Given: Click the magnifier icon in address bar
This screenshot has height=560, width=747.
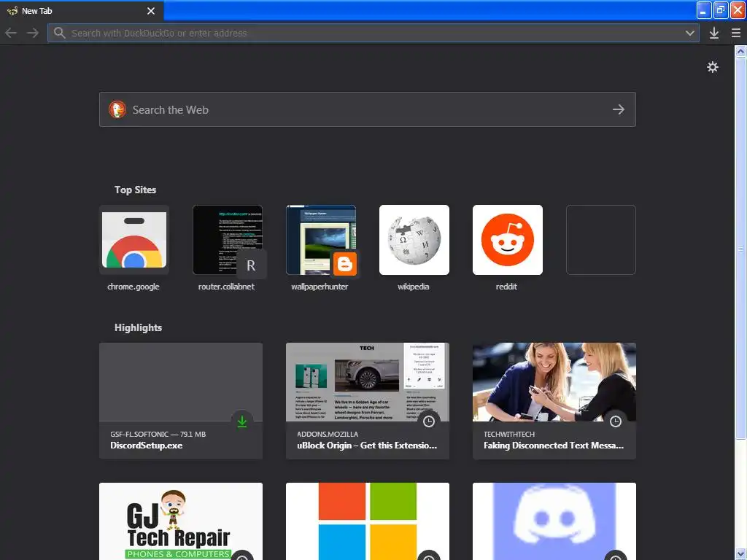Looking at the screenshot, I should 59,33.
